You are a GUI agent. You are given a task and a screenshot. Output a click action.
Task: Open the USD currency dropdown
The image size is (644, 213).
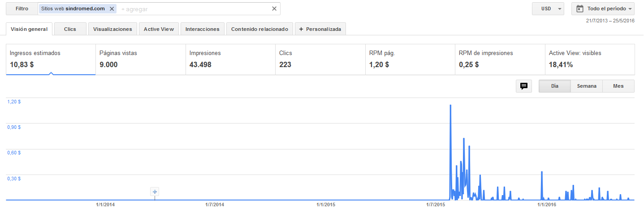pos(548,9)
